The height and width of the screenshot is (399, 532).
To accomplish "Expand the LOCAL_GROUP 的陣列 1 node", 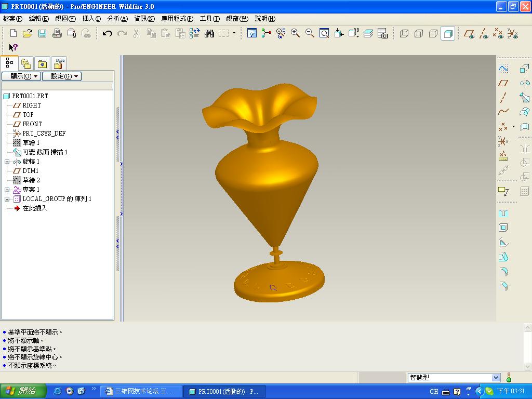I will (7, 199).
